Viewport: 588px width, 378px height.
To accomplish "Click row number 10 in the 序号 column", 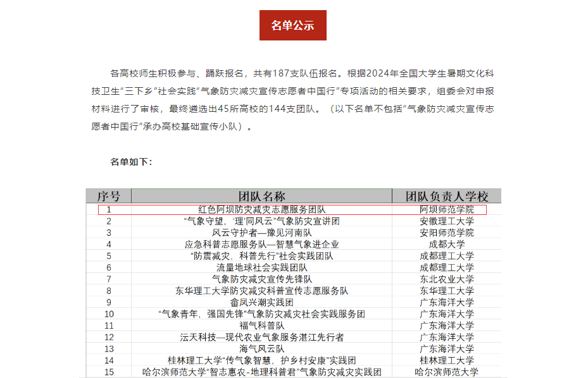I will tap(109, 314).
